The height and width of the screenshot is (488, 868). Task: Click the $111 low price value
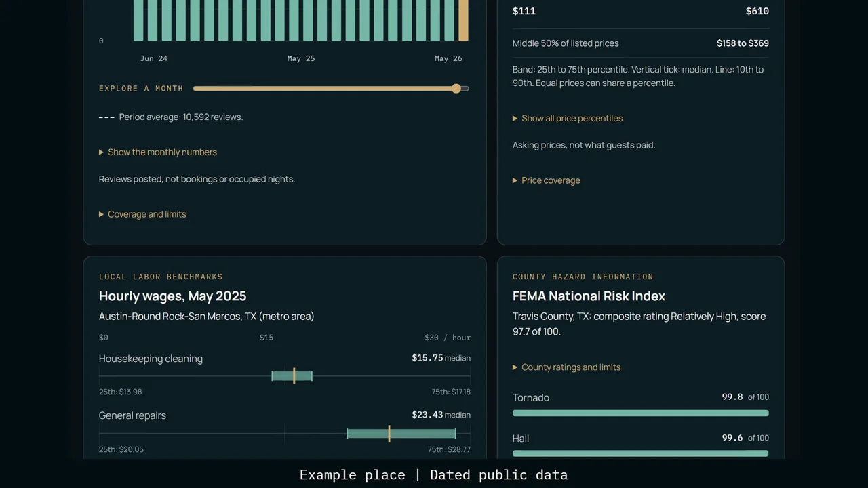click(524, 11)
